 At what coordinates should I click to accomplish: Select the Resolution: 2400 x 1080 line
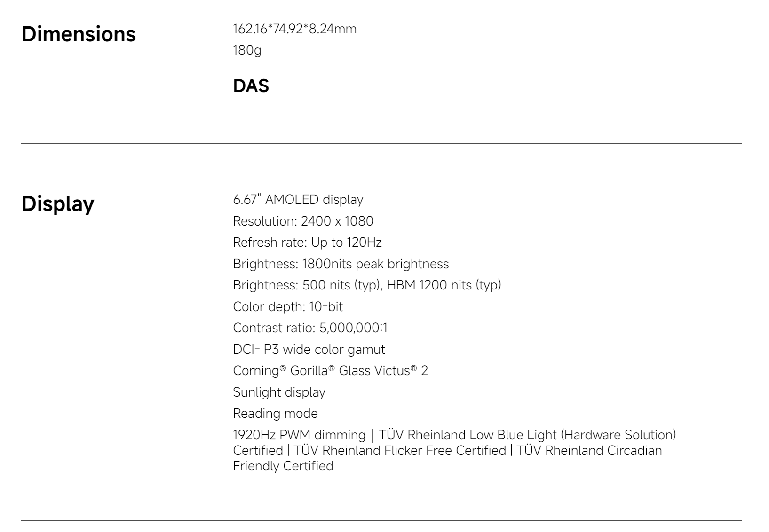pos(303,221)
